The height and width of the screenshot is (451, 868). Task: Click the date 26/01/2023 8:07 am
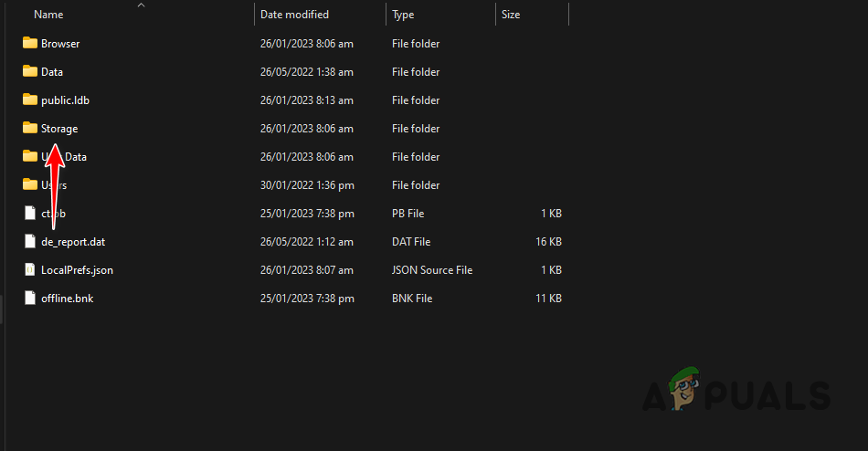[307, 270]
